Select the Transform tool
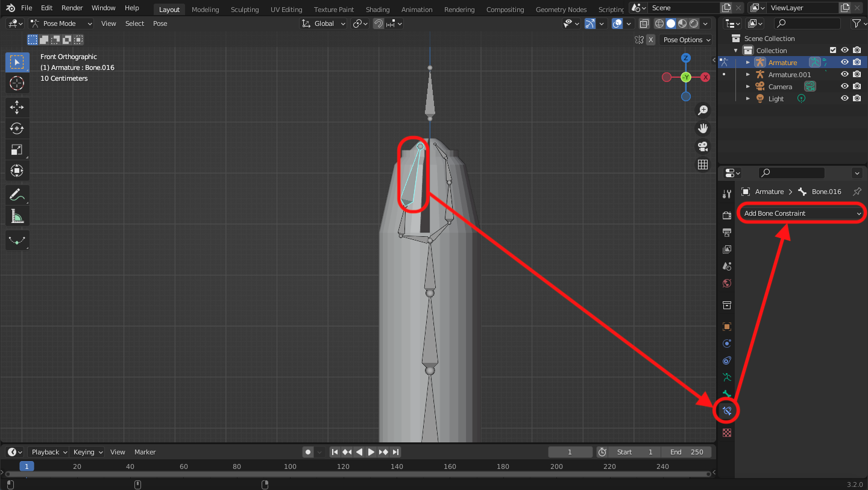The height and width of the screenshot is (490, 868). click(x=17, y=171)
